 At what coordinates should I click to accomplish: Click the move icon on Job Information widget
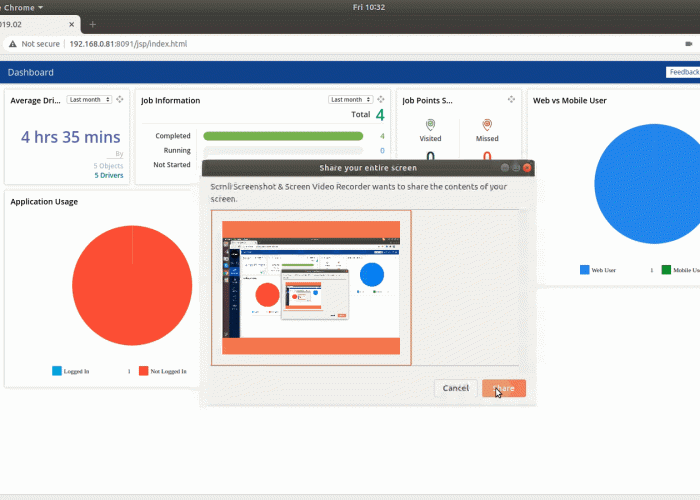383,100
